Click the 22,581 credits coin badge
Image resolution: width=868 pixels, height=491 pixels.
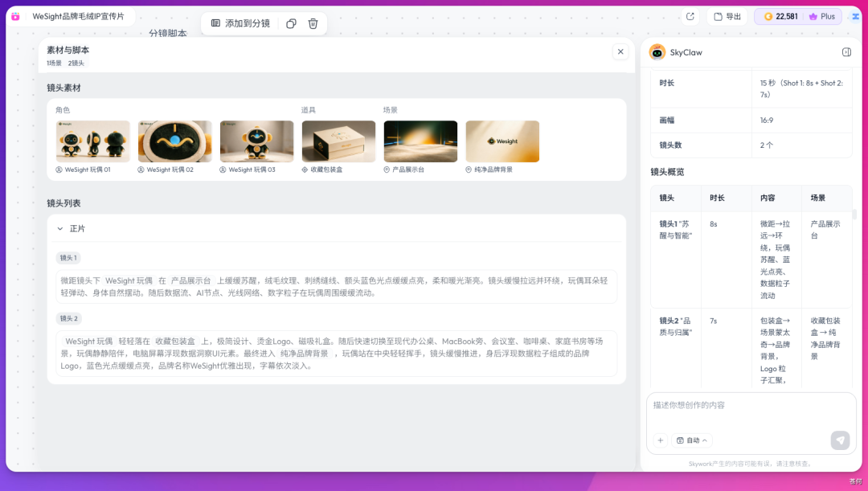click(x=780, y=17)
